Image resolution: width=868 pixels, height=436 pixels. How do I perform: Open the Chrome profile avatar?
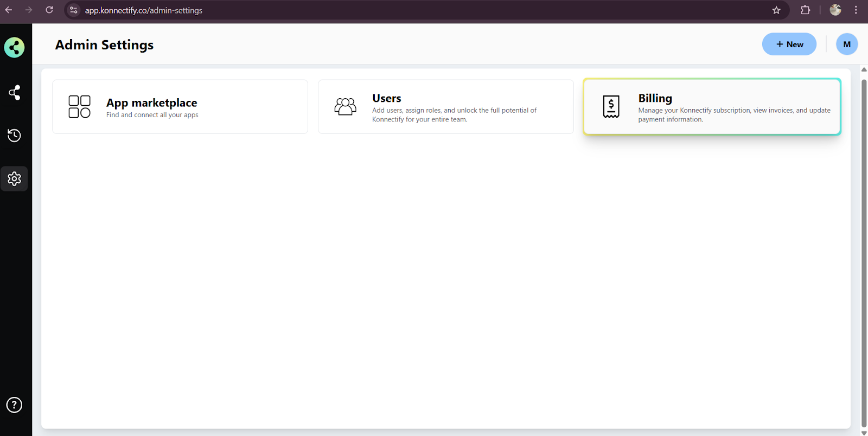[835, 10]
